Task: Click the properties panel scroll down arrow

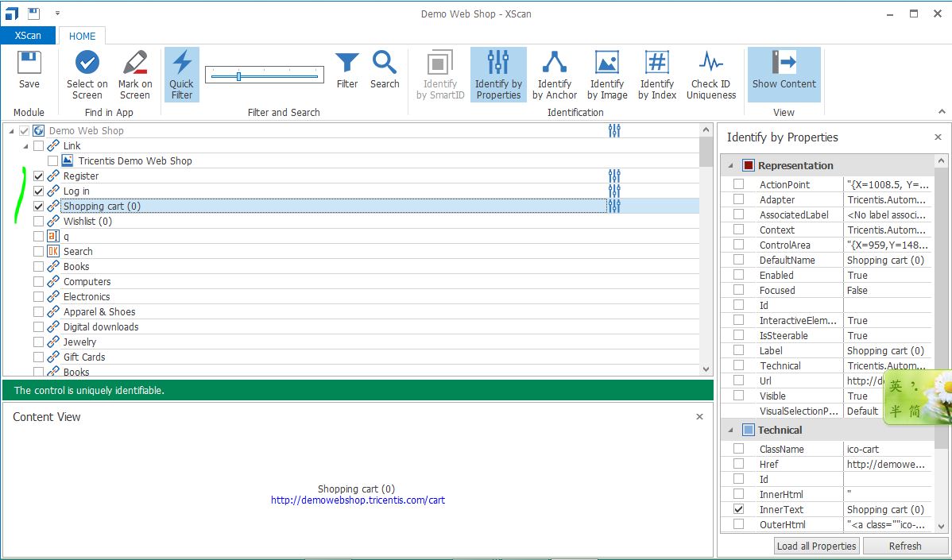Action: 941,527
